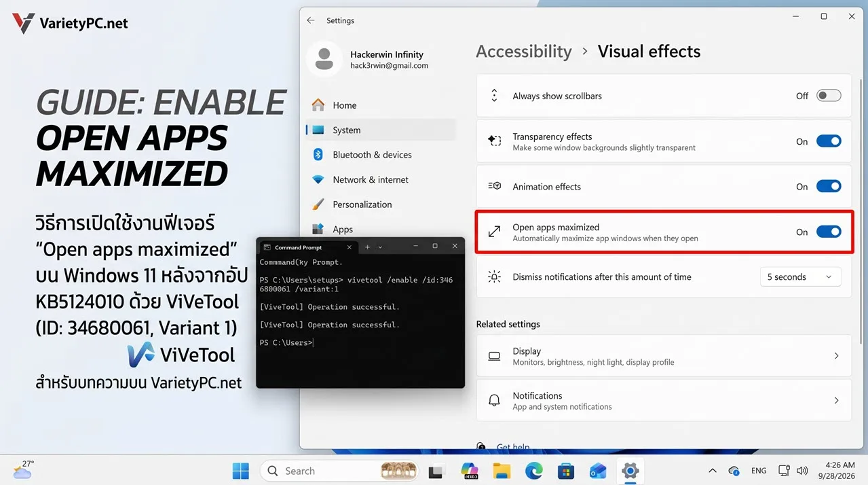Viewport: 868px width, 485px height.
Task: Click the Bluetooth icon in sidebar
Action: [x=318, y=155]
